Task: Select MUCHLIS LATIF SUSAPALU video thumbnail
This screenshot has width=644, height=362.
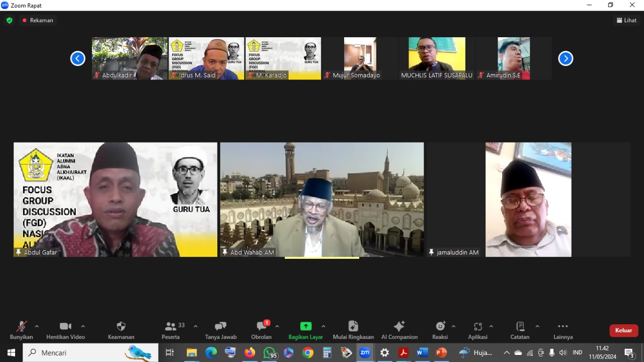Action: click(x=436, y=58)
